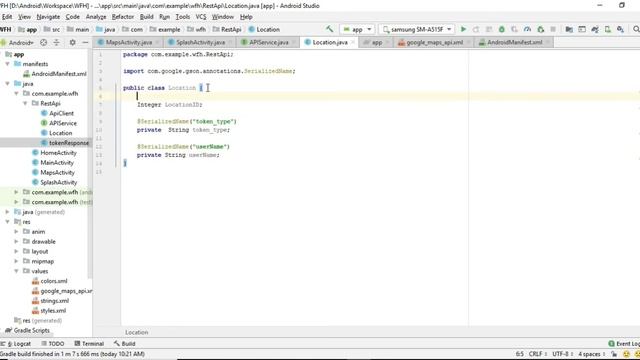Image resolution: width=640 pixels, height=360 pixels.
Task: Open the AVD Manager phone icon
Action: coord(608,29)
